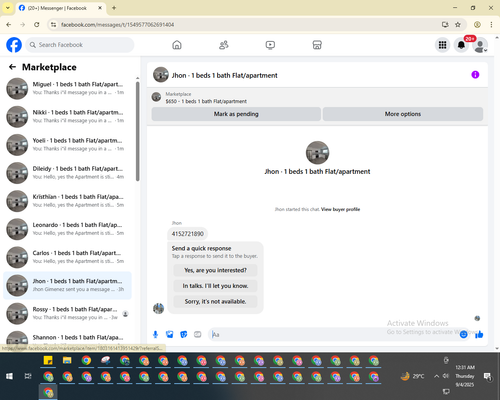The width and height of the screenshot is (500, 400).
Task: Open the GIF picker icon
Action: (x=198, y=334)
